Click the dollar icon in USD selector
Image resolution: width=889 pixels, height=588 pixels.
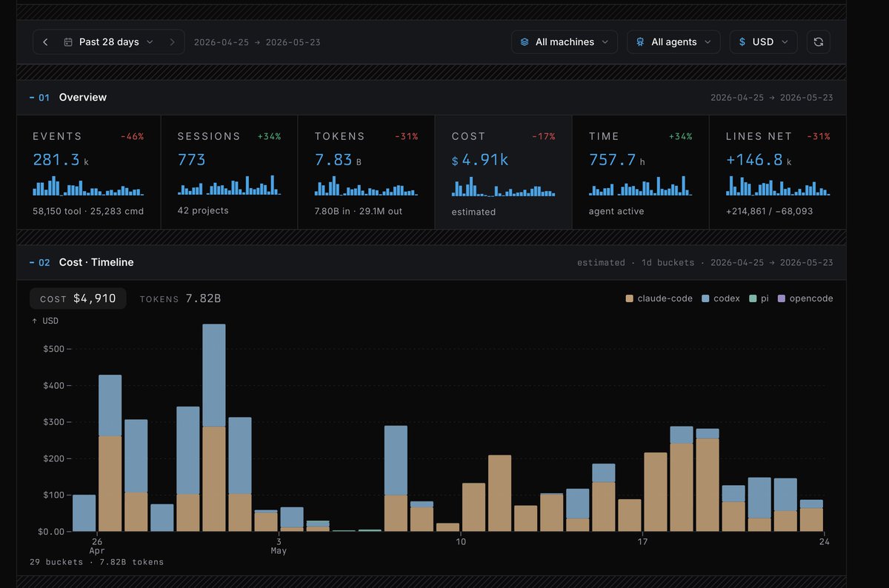pyautogui.click(x=742, y=42)
